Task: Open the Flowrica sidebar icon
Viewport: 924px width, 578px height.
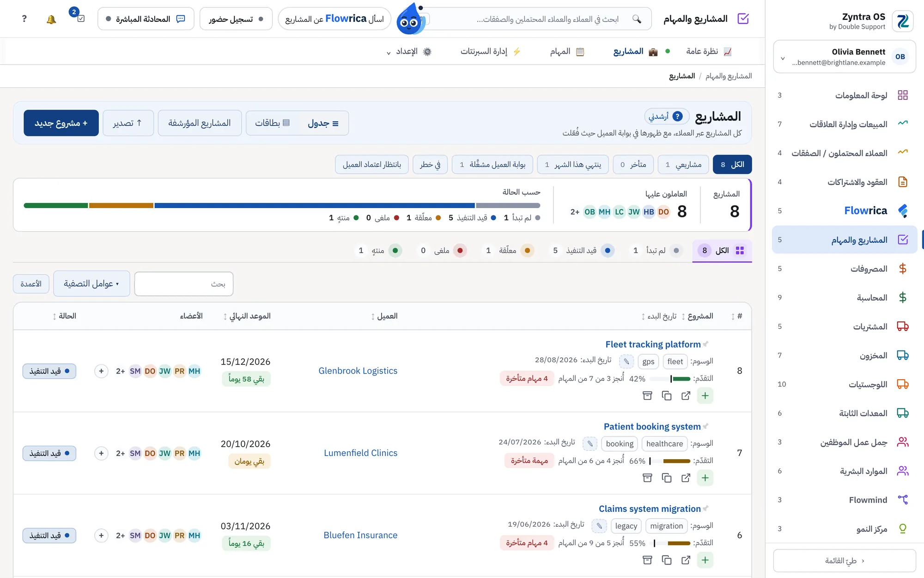Action: click(x=902, y=211)
